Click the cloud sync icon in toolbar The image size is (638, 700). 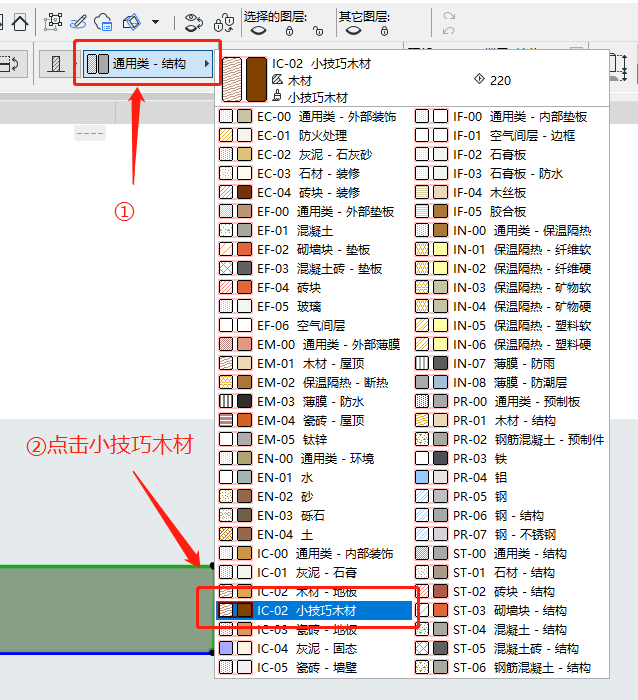click(104, 22)
